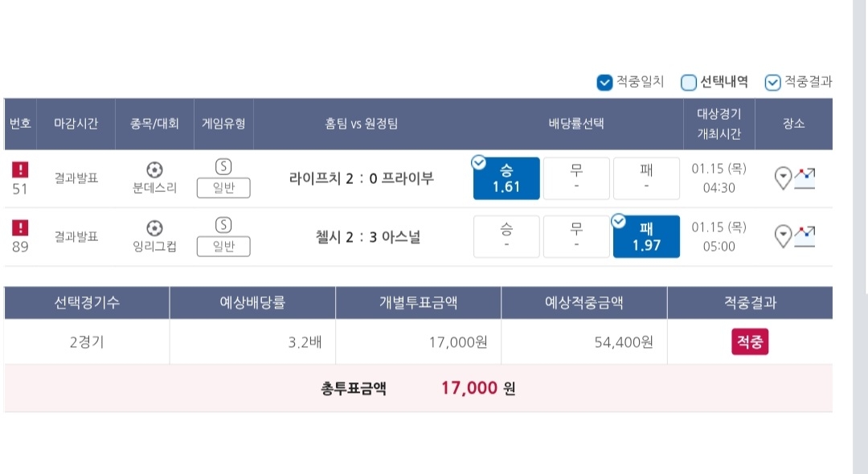The width and height of the screenshot is (868, 474).
Task: Enable the 선택내역 checkbox
Action: click(689, 82)
